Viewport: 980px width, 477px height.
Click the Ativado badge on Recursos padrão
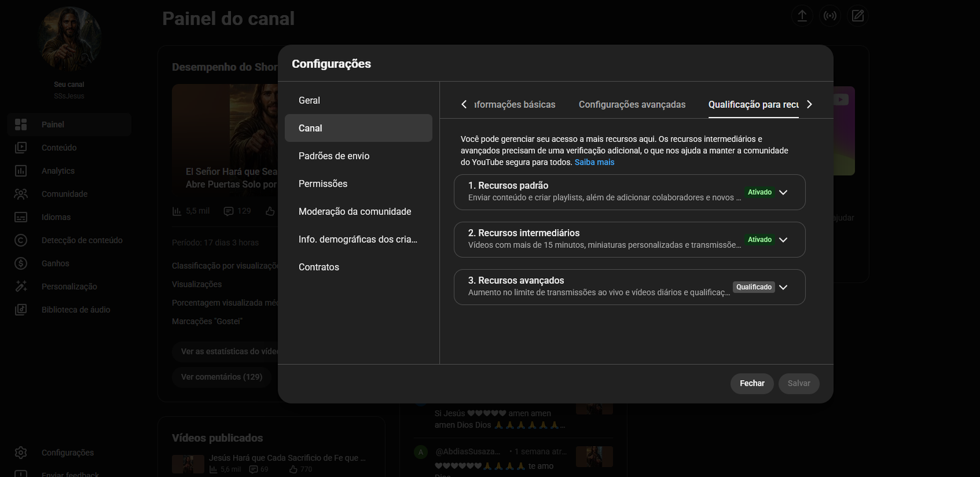pos(759,192)
